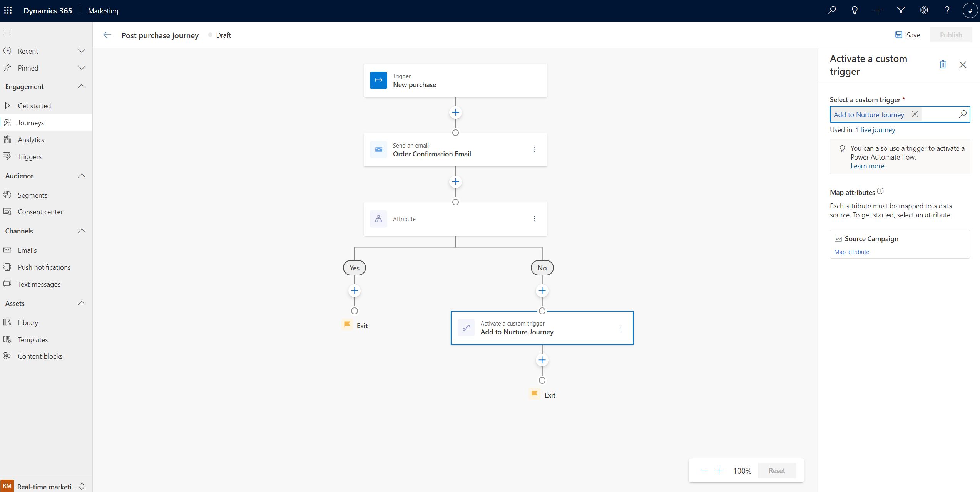Click the Send an email node icon
This screenshot has width=980, height=492.
[x=378, y=149]
